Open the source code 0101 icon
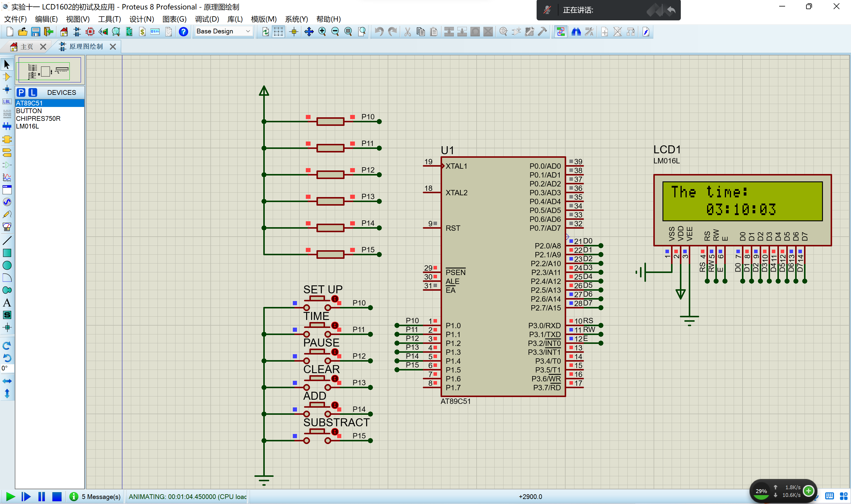Image resolution: width=851 pixels, height=504 pixels. click(155, 32)
